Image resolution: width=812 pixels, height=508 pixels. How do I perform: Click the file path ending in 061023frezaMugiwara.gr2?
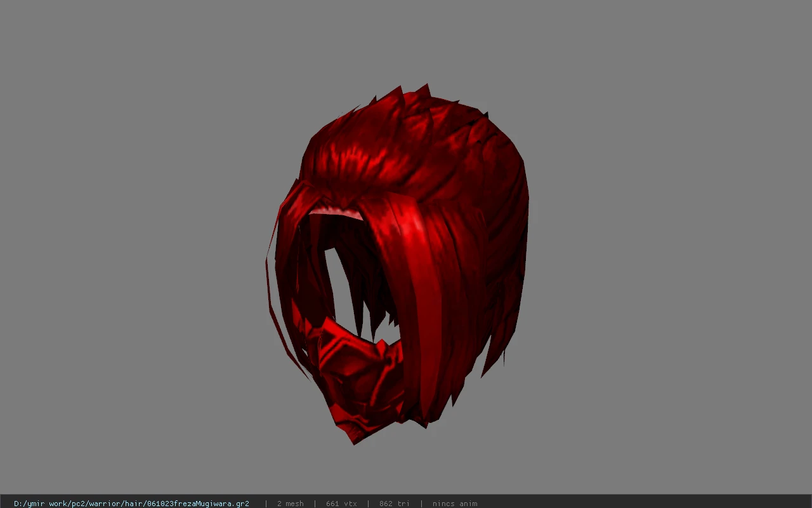point(131,504)
